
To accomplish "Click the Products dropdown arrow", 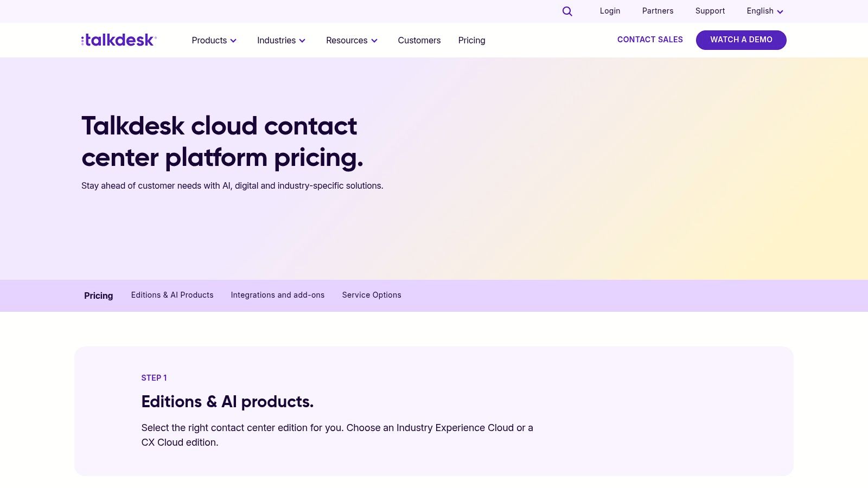I will [233, 41].
